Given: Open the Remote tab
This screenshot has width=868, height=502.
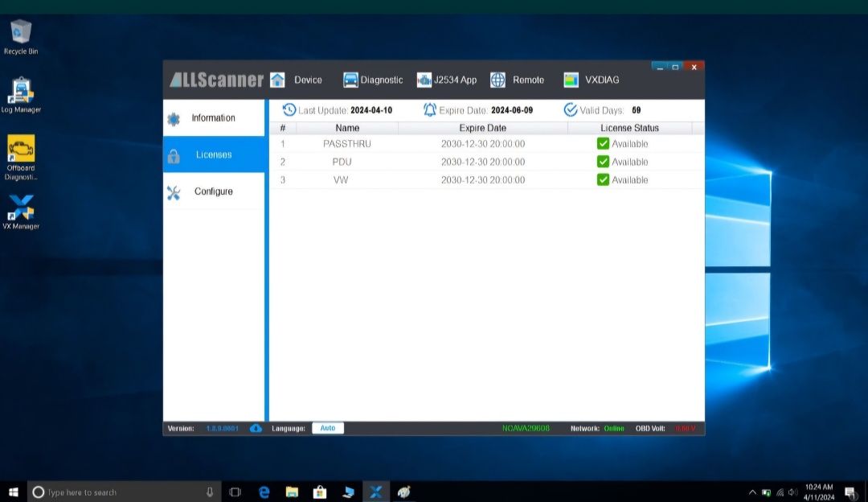Looking at the screenshot, I should pyautogui.click(x=517, y=80).
